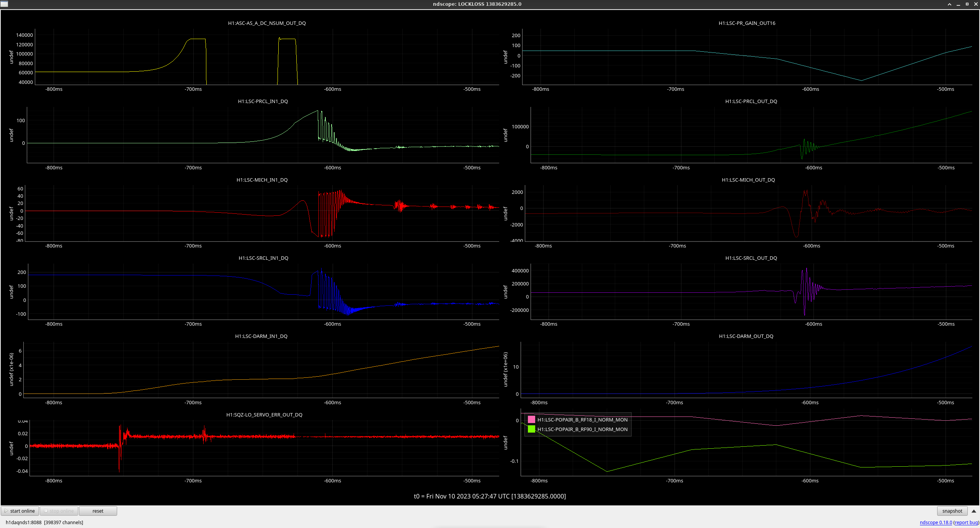
Task: Click the H1:LSC-DARM_OUT_DQ plot title
Action: pos(746,336)
